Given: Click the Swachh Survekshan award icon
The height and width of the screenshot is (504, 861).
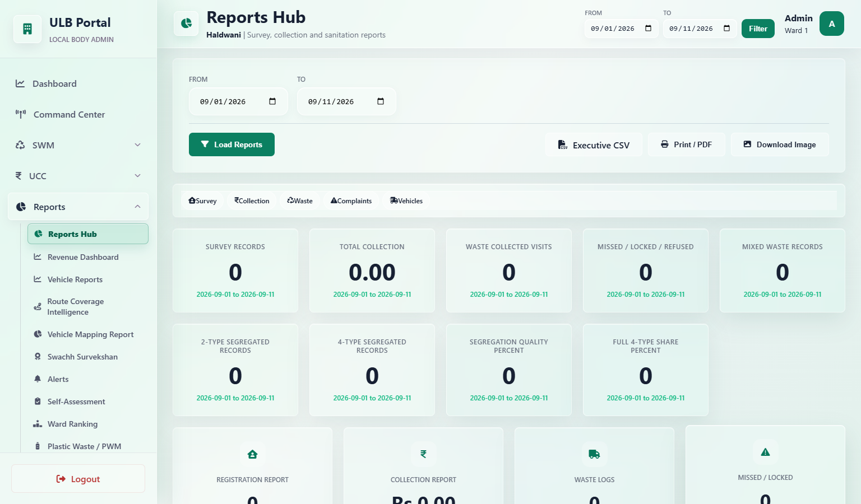Looking at the screenshot, I should tap(38, 357).
